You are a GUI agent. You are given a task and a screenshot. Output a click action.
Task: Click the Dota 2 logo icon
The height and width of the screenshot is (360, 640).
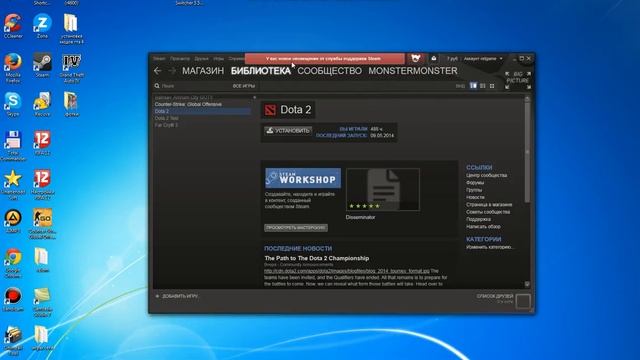[x=270, y=110]
